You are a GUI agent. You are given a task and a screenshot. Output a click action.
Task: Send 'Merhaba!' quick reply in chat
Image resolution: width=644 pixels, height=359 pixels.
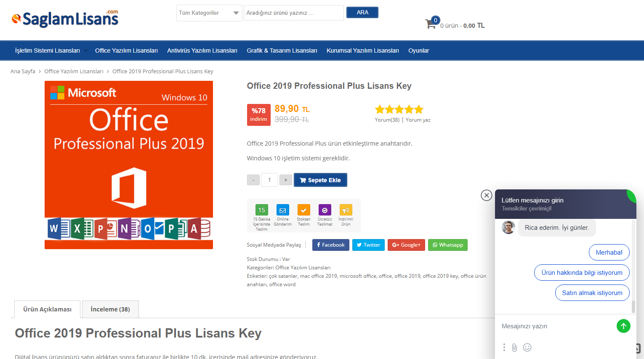(609, 253)
